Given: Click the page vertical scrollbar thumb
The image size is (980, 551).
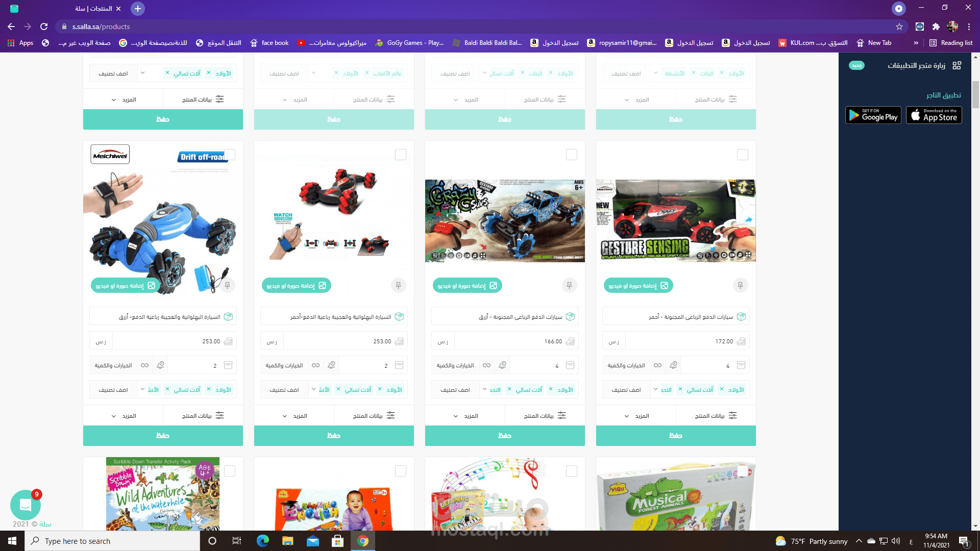Looking at the screenshot, I should (x=975, y=94).
